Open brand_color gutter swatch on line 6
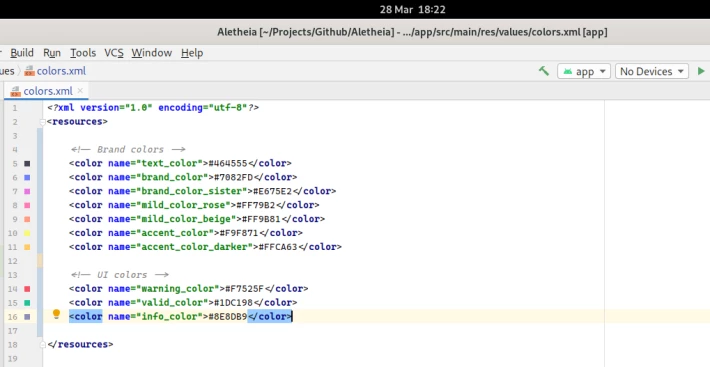This screenshot has width=710, height=367. [27, 177]
